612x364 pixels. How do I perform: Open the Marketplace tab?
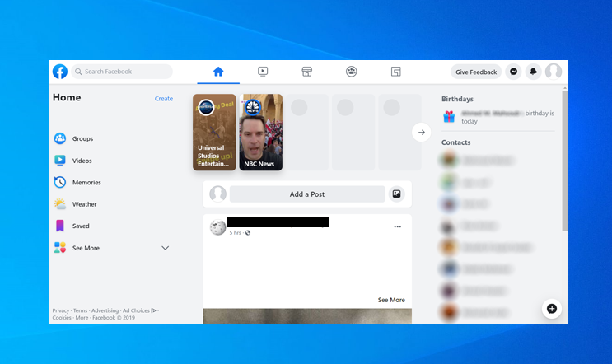pos(306,72)
